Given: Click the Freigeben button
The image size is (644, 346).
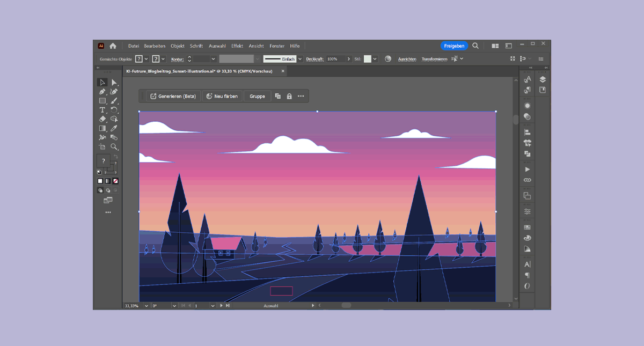Looking at the screenshot, I should (x=454, y=46).
